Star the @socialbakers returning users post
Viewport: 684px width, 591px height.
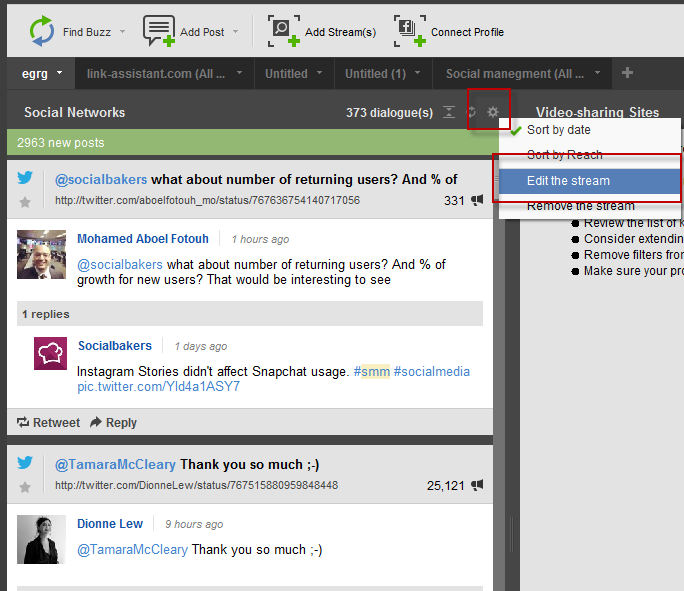click(25, 202)
